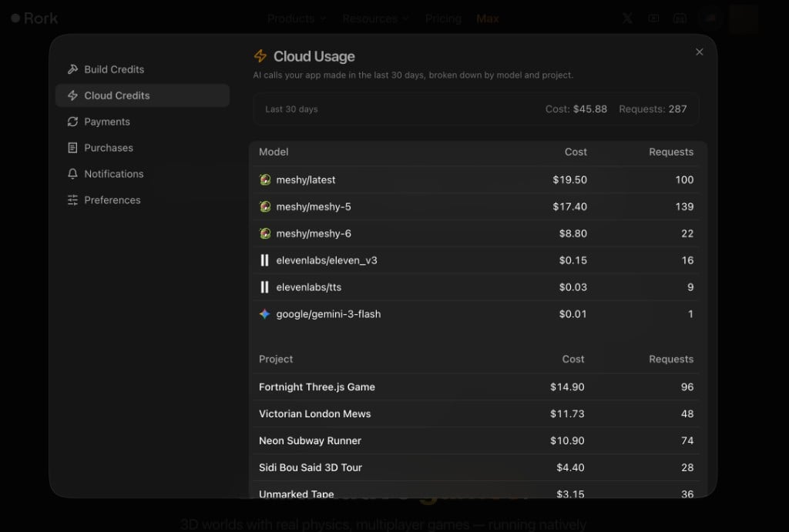Click the meshy/meshy-5 model icon
This screenshot has width=789, height=532.
(265, 206)
